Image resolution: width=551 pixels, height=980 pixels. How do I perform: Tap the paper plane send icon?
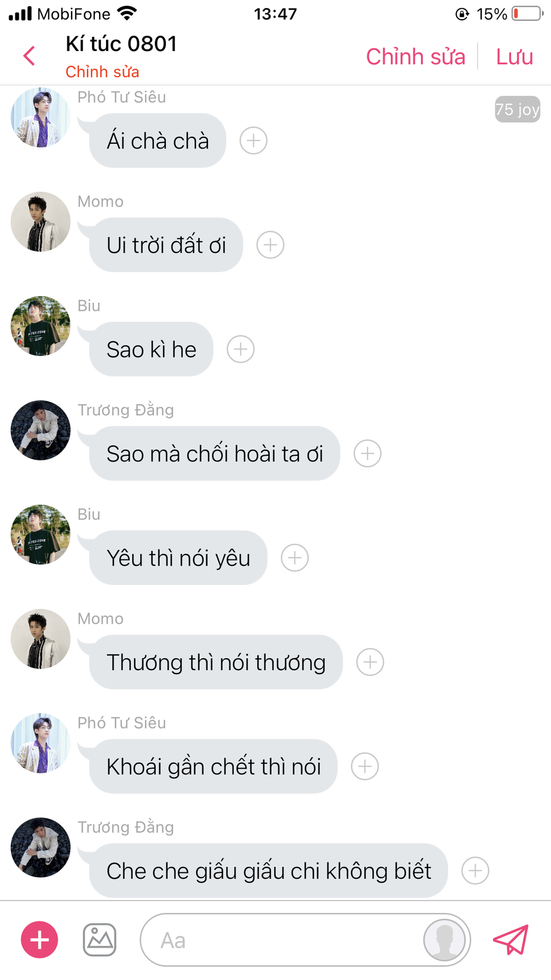(511, 940)
